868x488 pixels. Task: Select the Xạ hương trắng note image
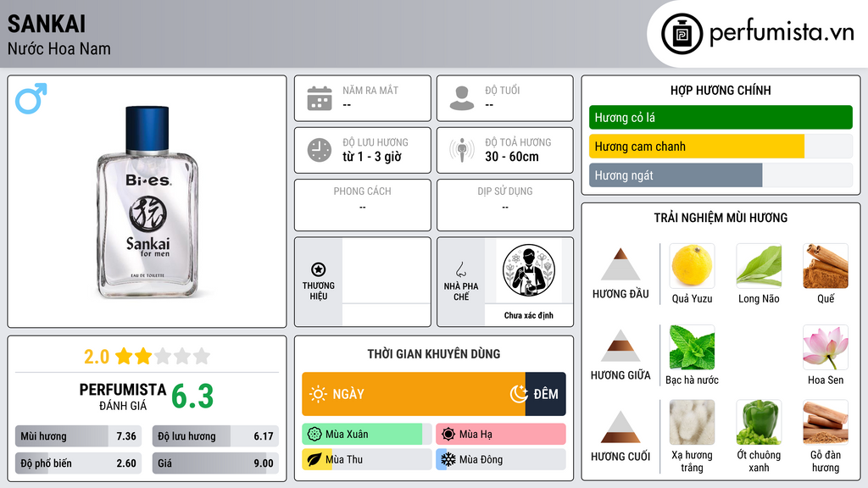(x=692, y=423)
